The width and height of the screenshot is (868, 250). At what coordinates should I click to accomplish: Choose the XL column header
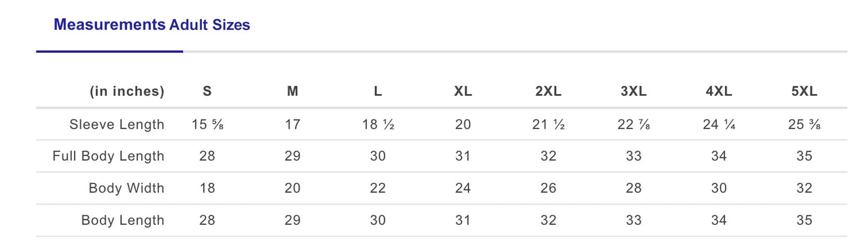coord(463,92)
